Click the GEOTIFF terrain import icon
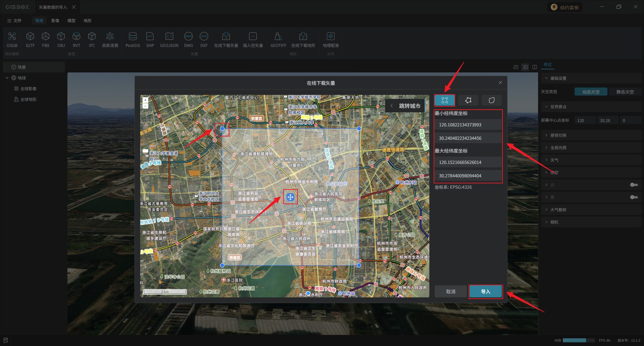Image resolution: width=644 pixels, height=346 pixels. (278, 40)
